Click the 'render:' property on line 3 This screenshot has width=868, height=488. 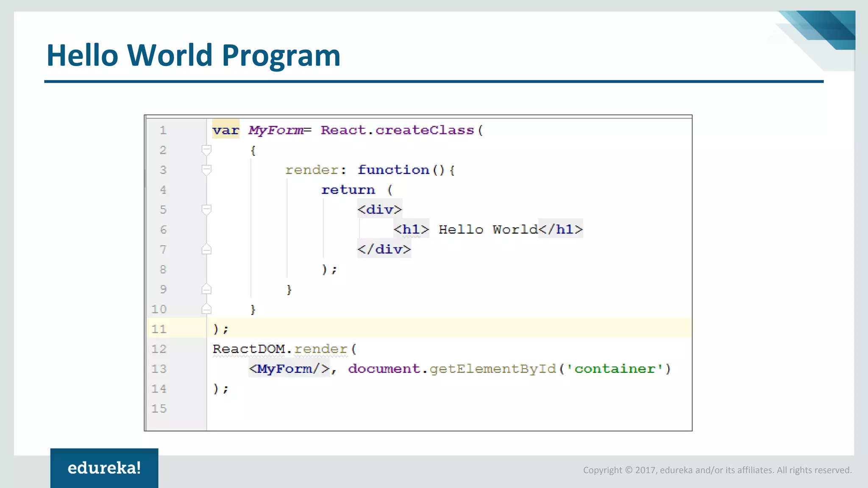click(316, 170)
